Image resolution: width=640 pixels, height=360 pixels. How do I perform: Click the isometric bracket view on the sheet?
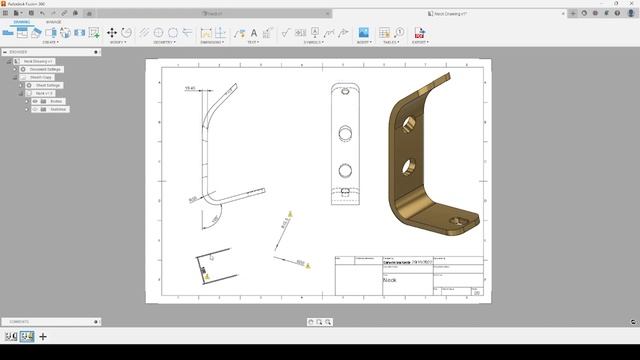click(x=433, y=154)
